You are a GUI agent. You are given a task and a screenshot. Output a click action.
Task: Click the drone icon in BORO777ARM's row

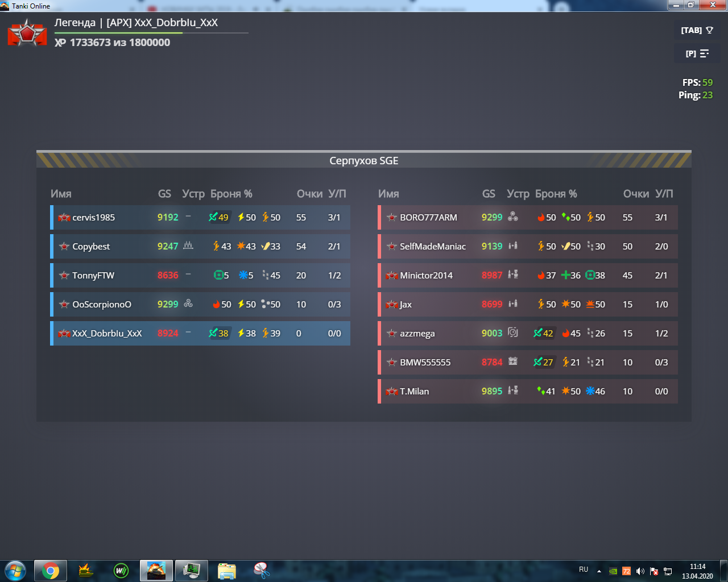click(x=513, y=217)
